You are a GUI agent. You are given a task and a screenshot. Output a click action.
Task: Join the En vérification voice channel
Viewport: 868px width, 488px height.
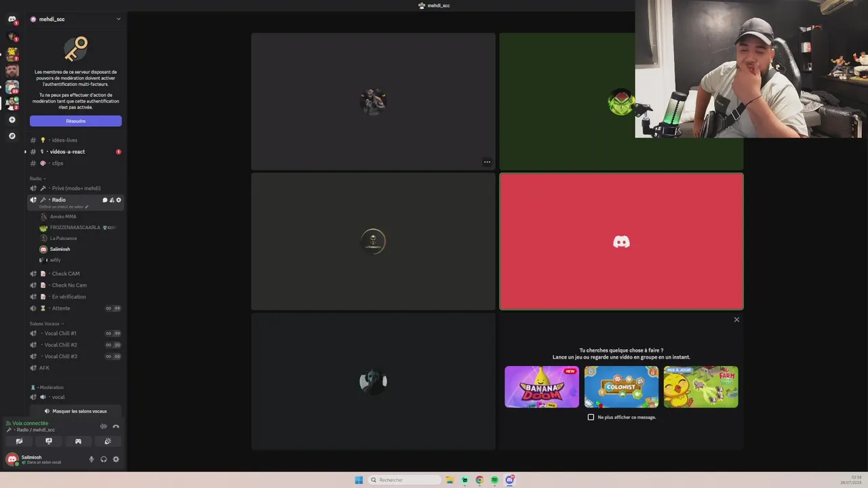point(75,297)
